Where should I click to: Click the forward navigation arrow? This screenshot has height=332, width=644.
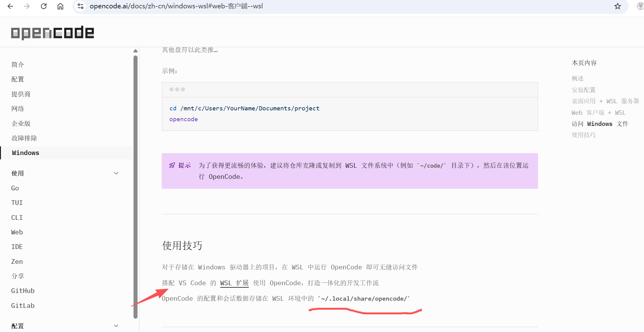27,6
